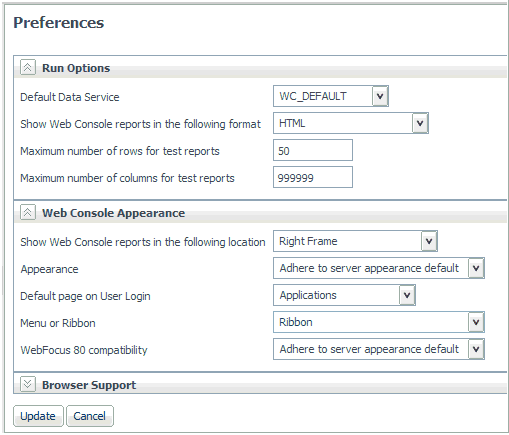Open the Menu or Ribbon dropdown arrow
Image resolution: width=509 pixels, height=435 pixels.
click(x=476, y=322)
